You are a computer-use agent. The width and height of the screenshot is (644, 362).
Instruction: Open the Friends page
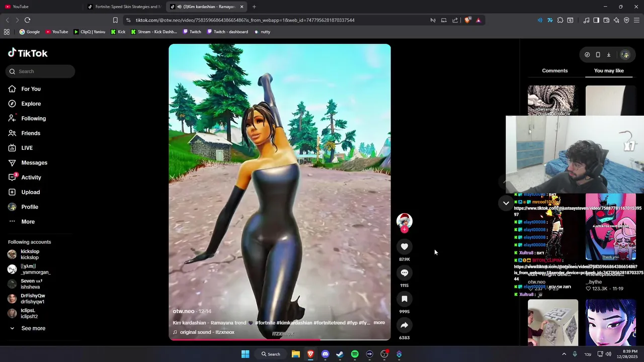pyautogui.click(x=31, y=133)
